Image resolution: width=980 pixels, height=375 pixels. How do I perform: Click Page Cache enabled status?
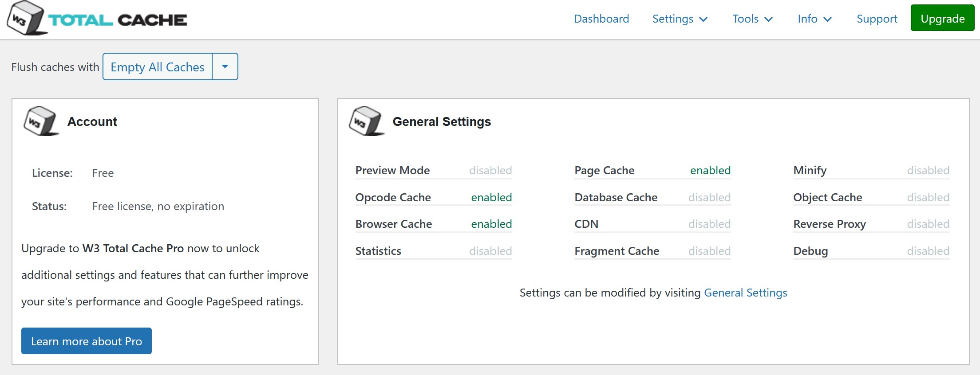[x=710, y=170]
